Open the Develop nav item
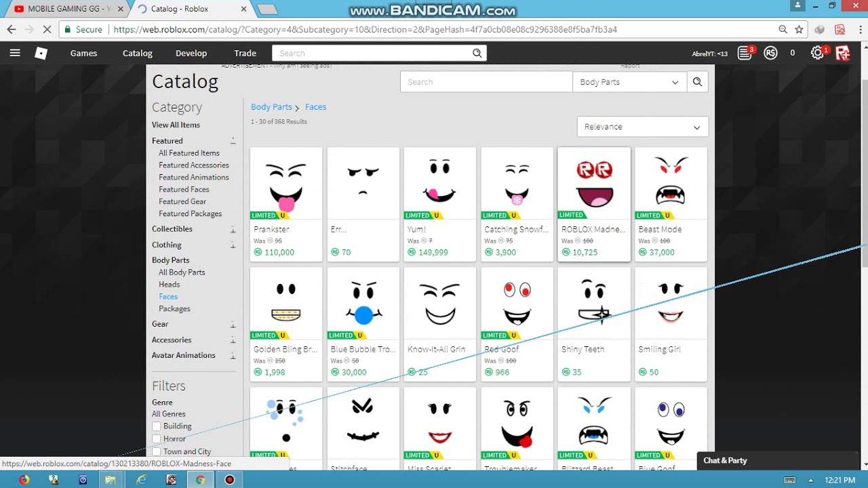 (x=191, y=53)
